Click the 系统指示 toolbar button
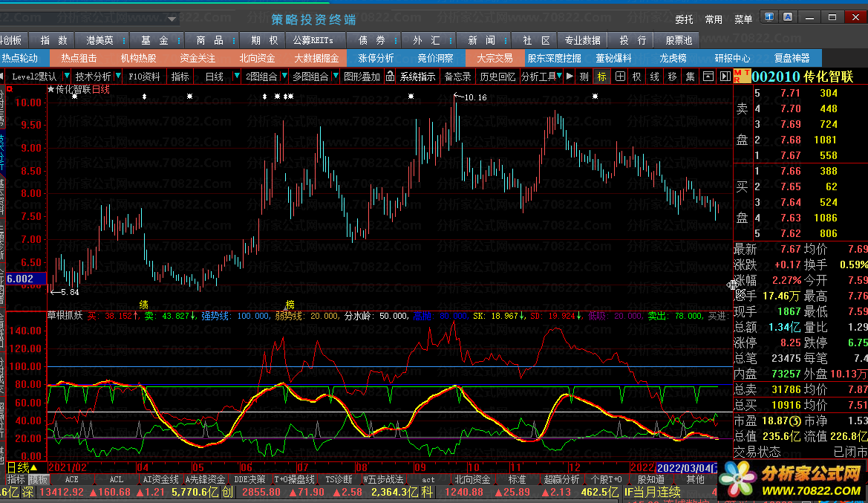 click(x=417, y=77)
